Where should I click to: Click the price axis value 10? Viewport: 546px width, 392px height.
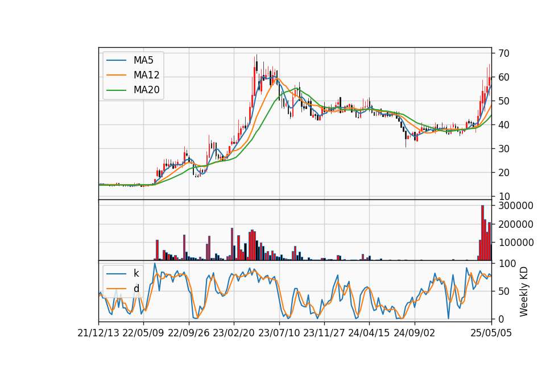(x=504, y=197)
